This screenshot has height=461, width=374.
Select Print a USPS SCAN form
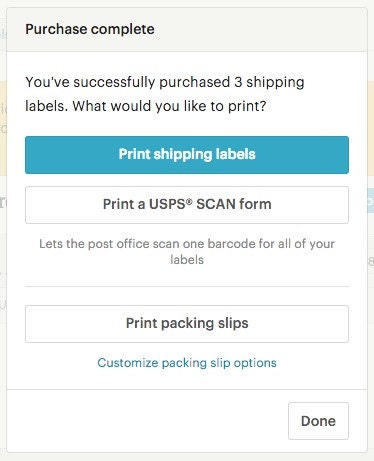187,205
